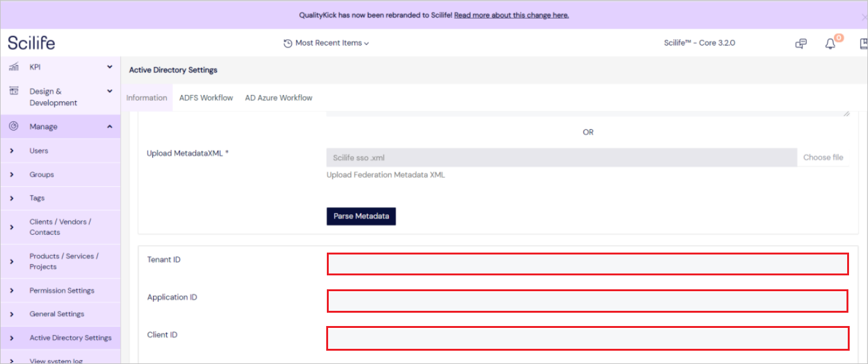
Task: Switch to the AD Azure Workflow tab
Action: (279, 97)
